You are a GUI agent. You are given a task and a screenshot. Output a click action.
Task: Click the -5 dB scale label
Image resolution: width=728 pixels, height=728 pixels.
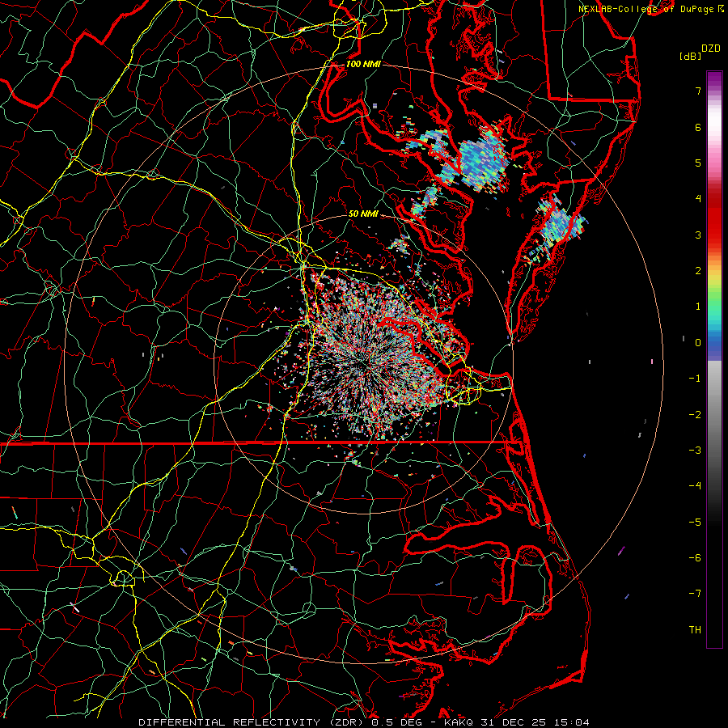[x=695, y=523]
